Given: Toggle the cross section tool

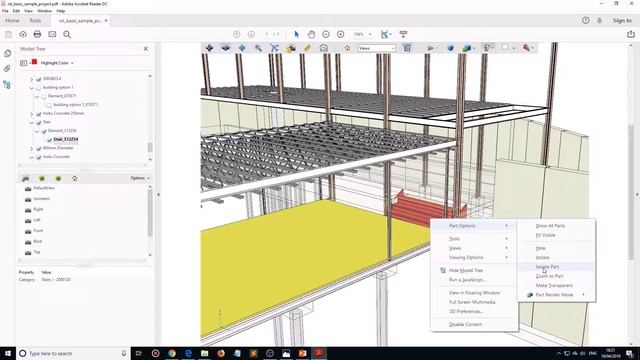Looking at the screenshot, I should (527, 48).
